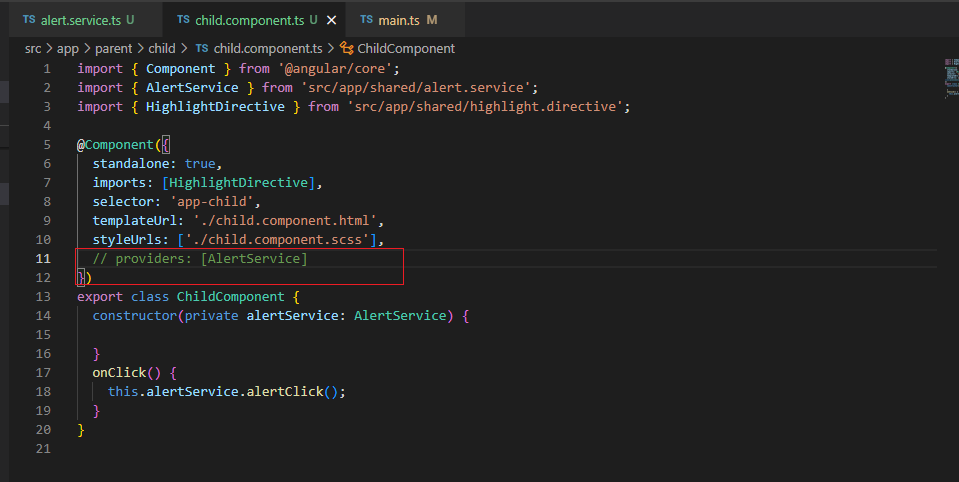
Task: Click the minimap code preview
Action: click(949, 76)
